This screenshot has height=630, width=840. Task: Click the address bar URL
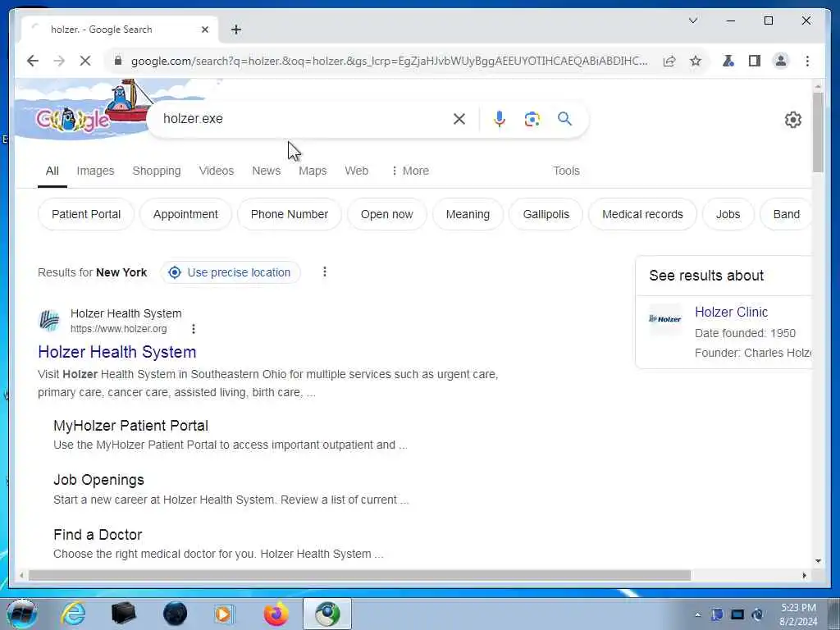pos(390,61)
